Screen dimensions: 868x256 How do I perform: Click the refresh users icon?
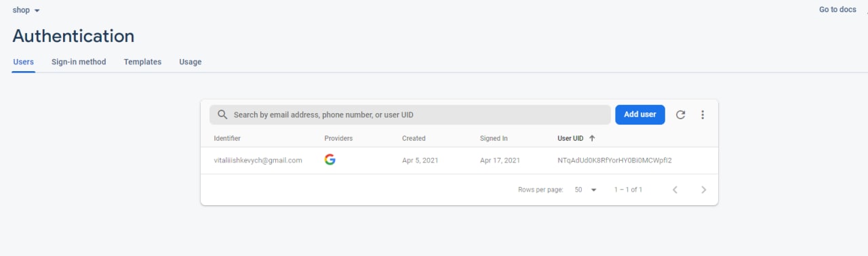click(x=680, y=115)
